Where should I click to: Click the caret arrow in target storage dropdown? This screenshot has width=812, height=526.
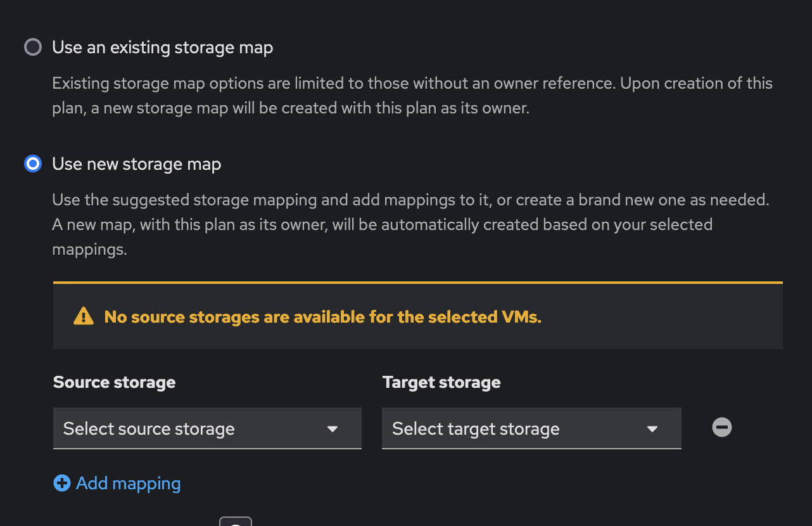pyautogui.click(x=652, y=429)
